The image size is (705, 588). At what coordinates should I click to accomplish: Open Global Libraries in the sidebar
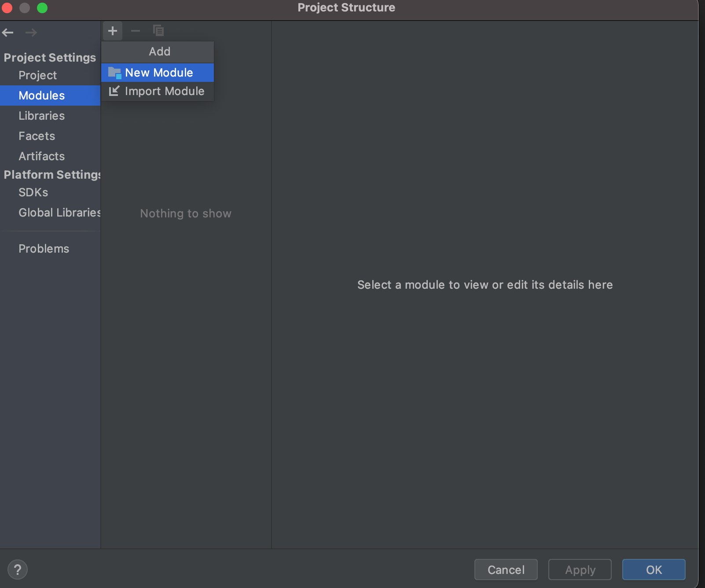[x=50, y=213]
